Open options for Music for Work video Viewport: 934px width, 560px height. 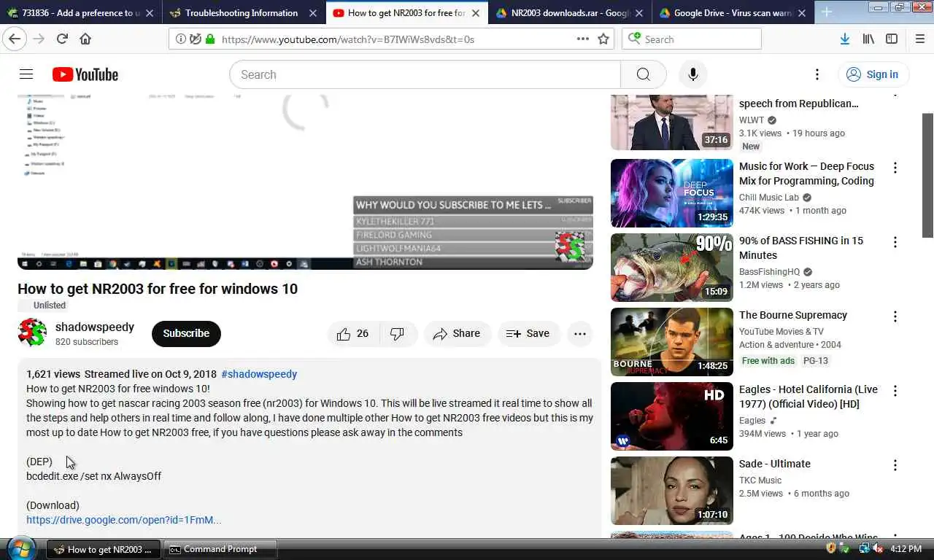(x=895, y=168)
